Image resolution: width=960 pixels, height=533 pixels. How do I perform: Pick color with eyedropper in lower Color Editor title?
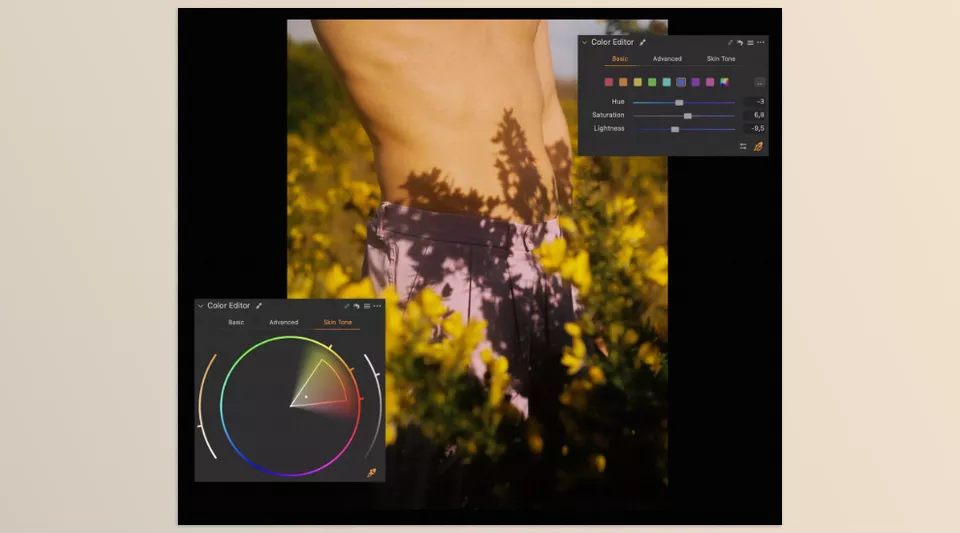click(x=258, y=305)
